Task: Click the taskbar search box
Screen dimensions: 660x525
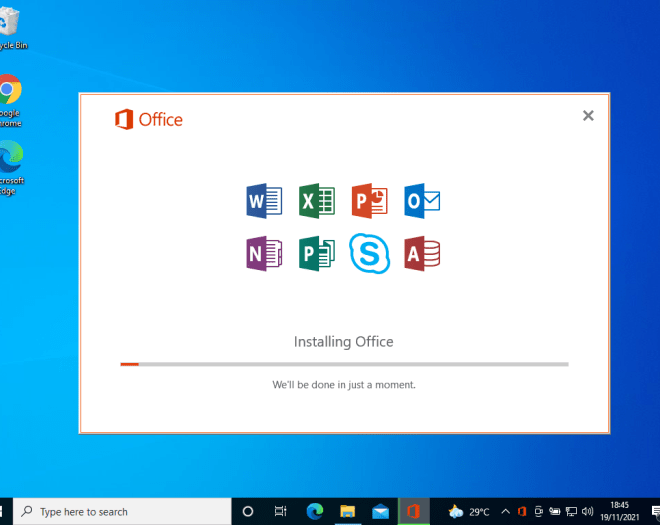Action: point(122,512)
